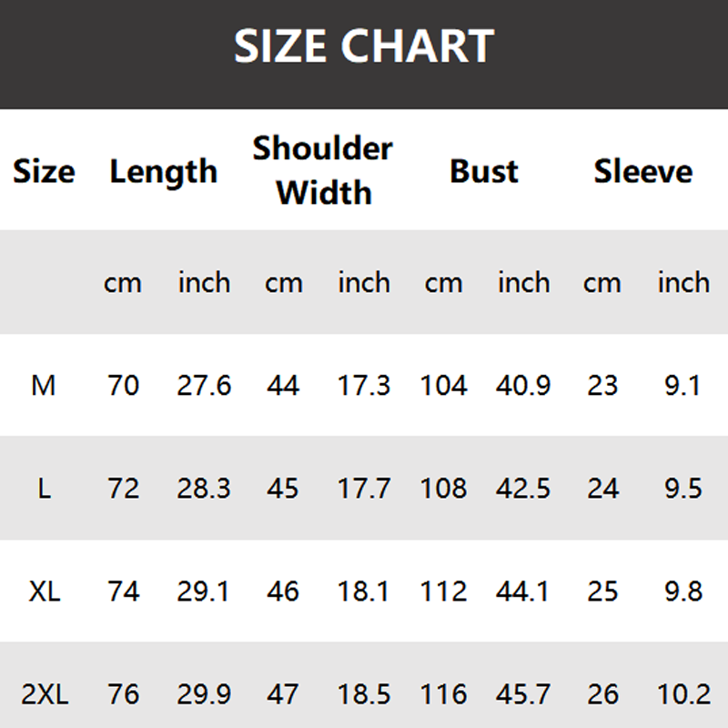Click the cm unit label under Length
728x728 pixels.
[123, 282]
